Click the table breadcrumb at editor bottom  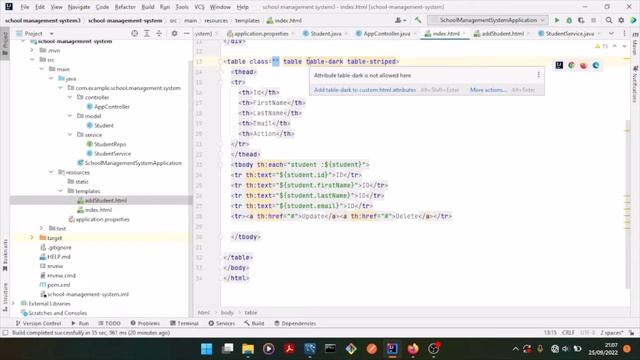tap(251, 313)
